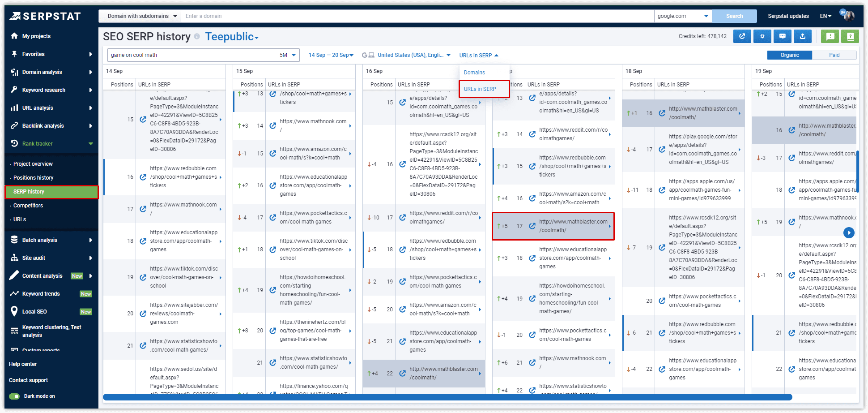This screenshot has height=413, width=868.
Task: Select URLs in SERP in the dropdown list
Action: click(480, 89)
